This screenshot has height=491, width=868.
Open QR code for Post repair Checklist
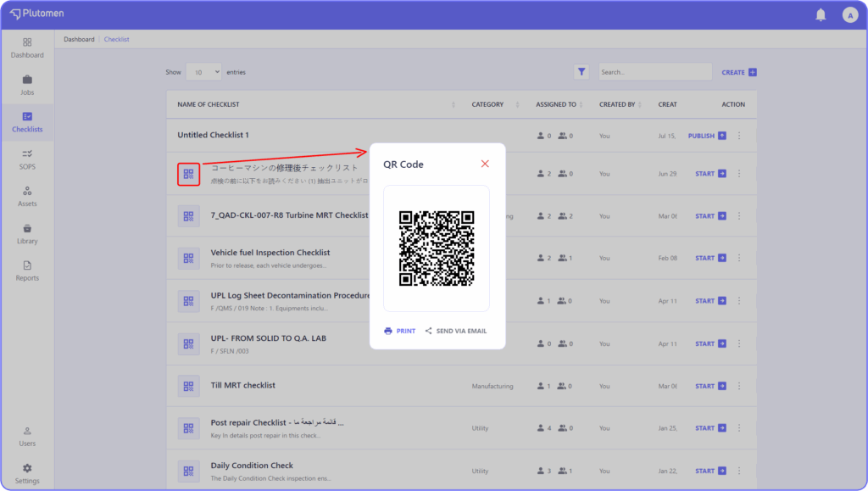(x=189, y=428)
